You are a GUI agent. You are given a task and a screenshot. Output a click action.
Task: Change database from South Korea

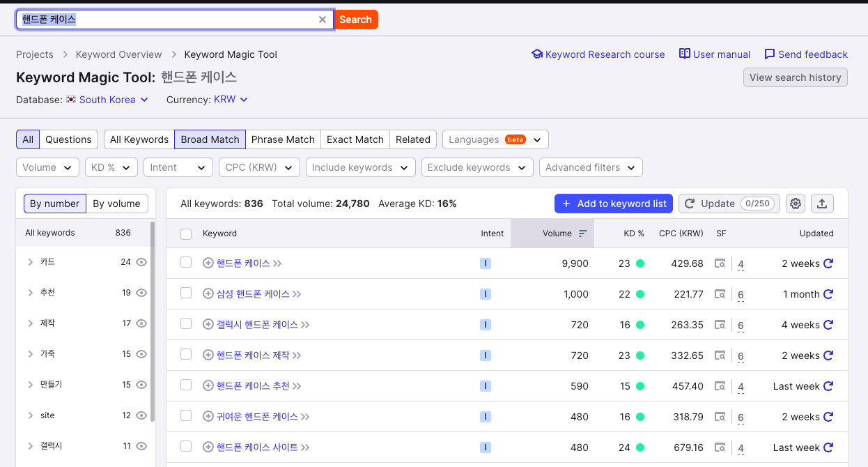(114, 100)
